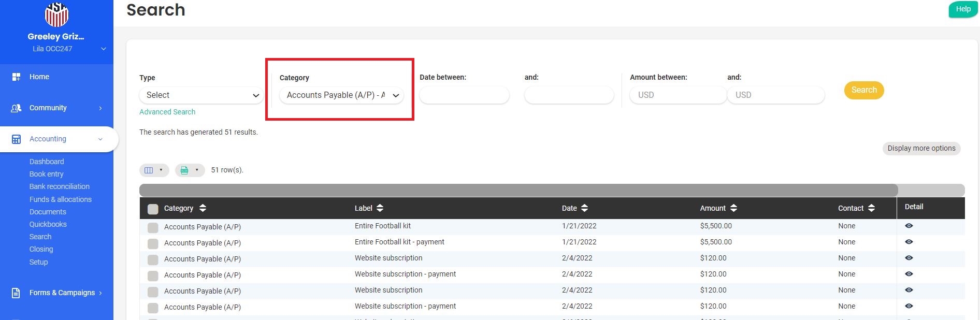980x320 pixels.
Task: Expand the Category dropdown
Action: point(341,95)
